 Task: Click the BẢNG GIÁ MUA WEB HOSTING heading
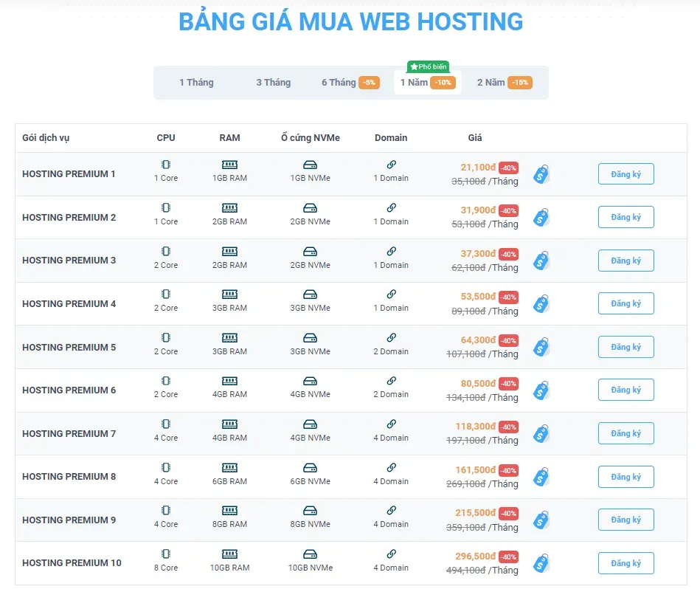click(x=350, y=21)
